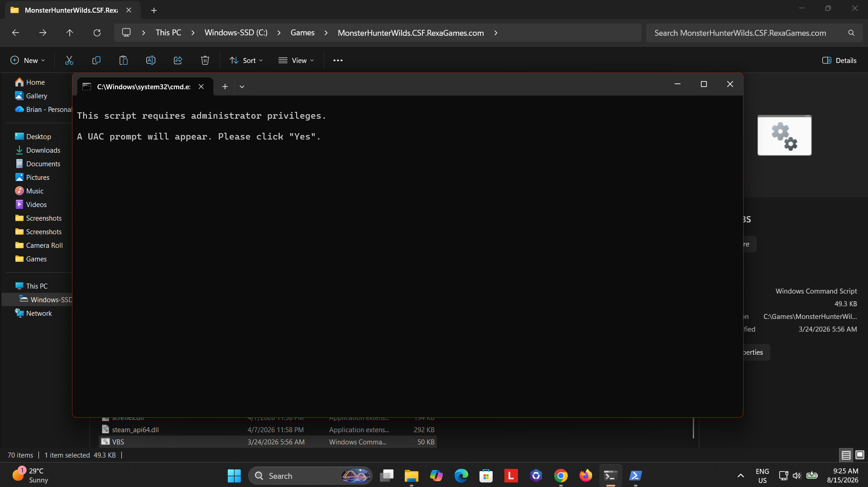Open Network in the navigation pane
The width and height of the screenshot is (868, 487).
click(x=39, y=313)
